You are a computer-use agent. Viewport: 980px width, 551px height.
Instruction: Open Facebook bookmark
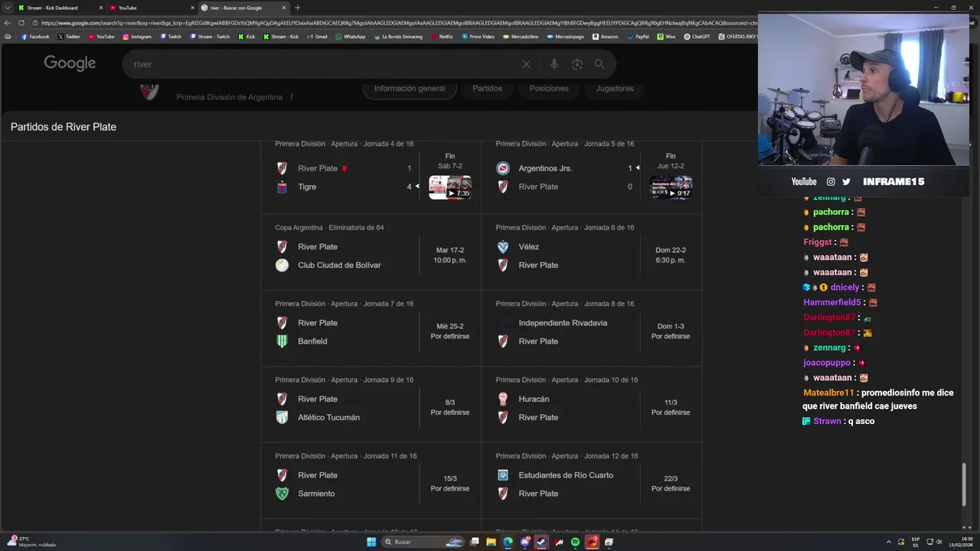pos(35,37)
